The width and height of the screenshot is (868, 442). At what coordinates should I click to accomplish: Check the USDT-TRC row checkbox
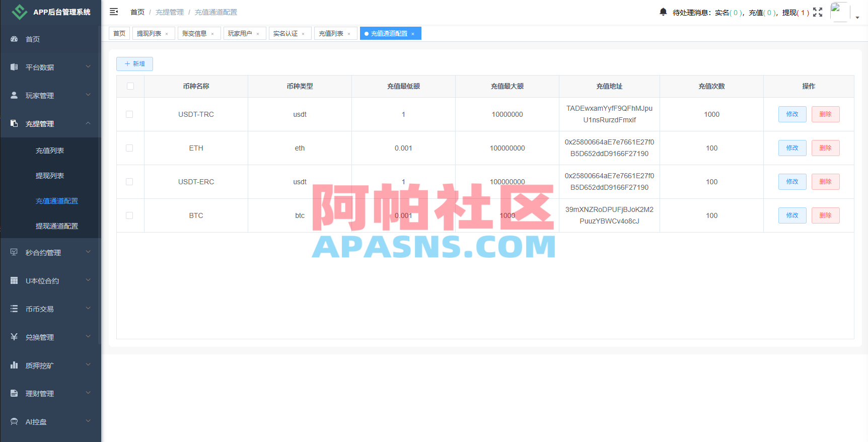[x=129, y=114]
